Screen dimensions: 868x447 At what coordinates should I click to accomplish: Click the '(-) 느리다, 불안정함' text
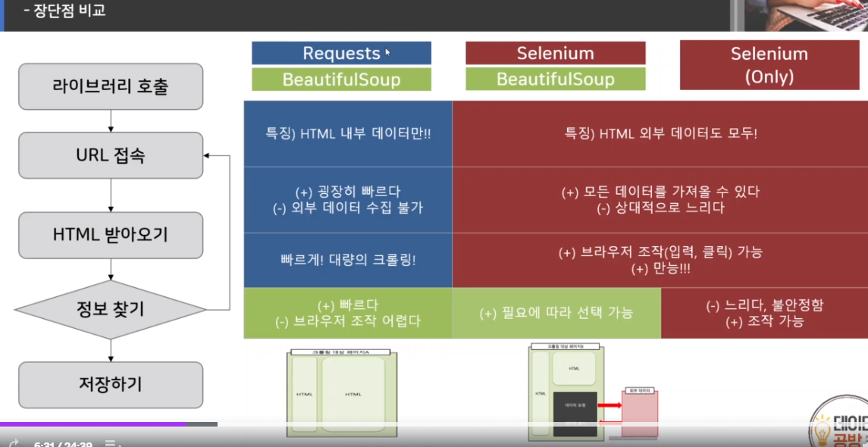(x=764, y=305)
